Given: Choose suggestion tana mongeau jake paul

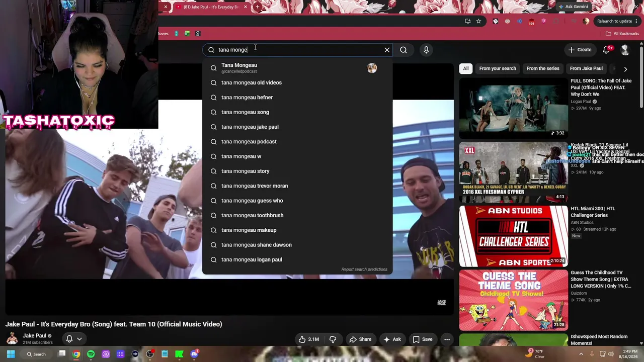Looking at the screenshot, I should point(297,127).
